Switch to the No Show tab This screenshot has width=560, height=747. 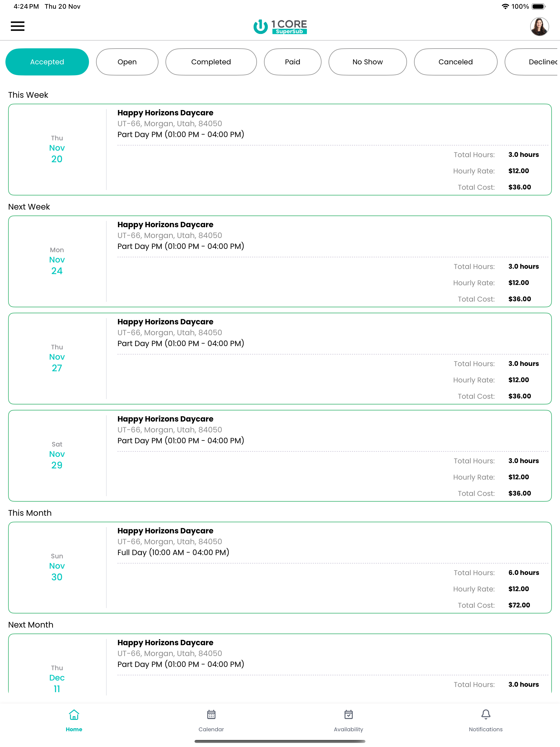coord(368,62)
